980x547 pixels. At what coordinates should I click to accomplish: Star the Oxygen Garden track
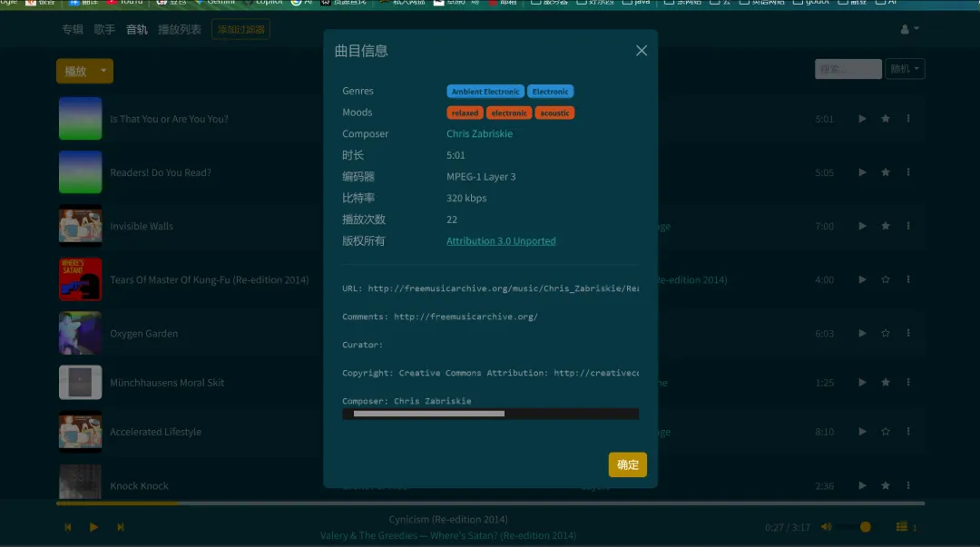885,333
